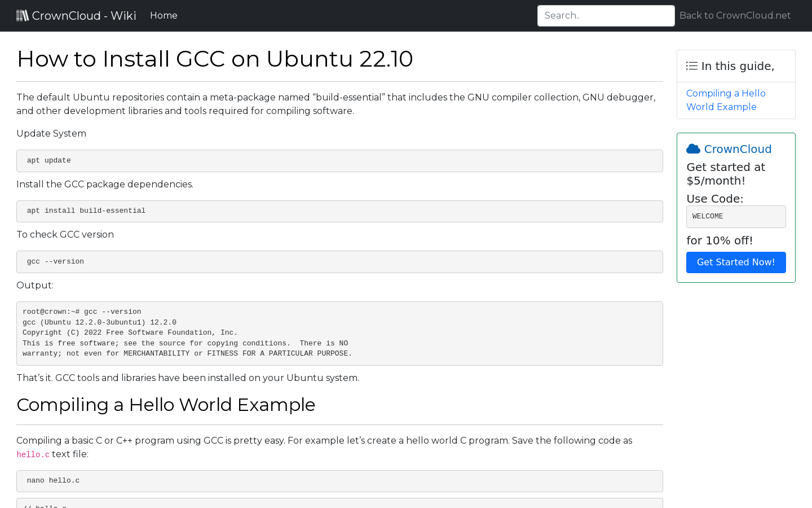812x508 pixels.
Task: Follow the 'Compiling a Hello World Example' link
Action: pos(726,100)
